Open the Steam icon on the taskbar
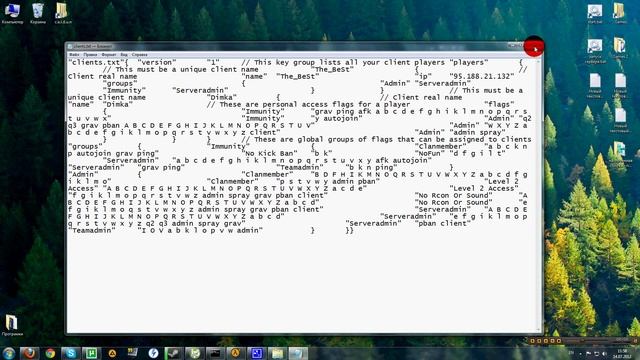 coord(174,353)
